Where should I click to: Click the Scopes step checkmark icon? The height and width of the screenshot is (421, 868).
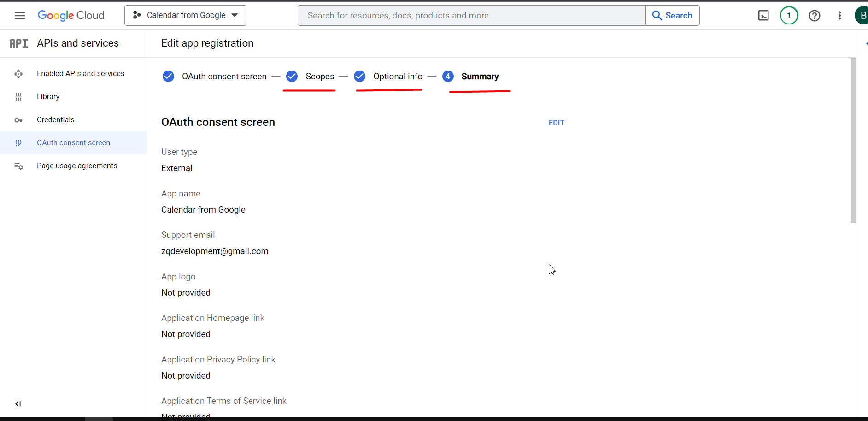292,77
